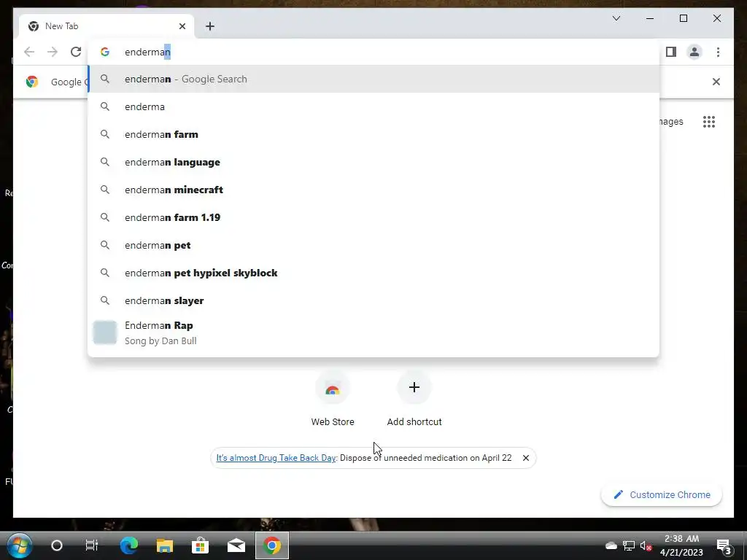Click the Chrome logo in the info bar
Screen dimensions: 747x560
point(32,82)
